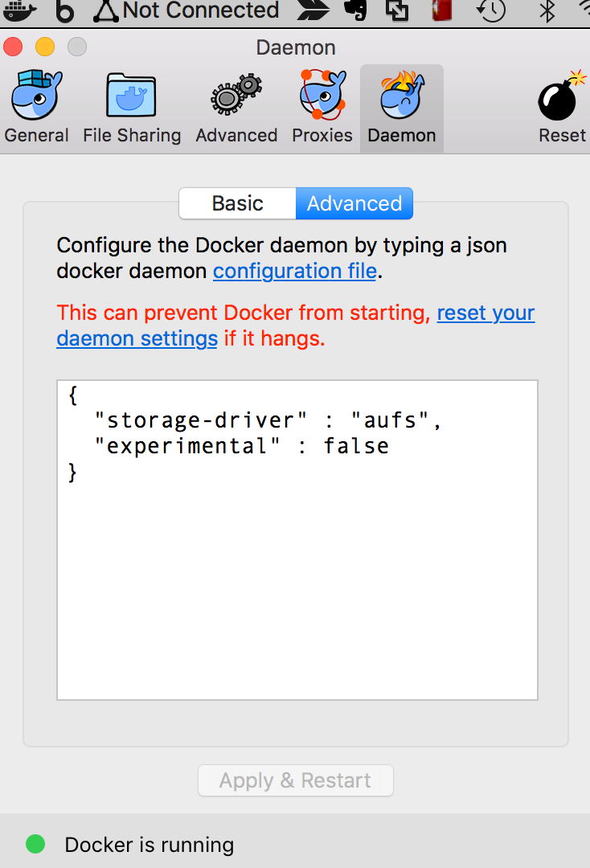Minimize the Daemon window with yellow button
590x868 pixels.
tap(45, 47)
